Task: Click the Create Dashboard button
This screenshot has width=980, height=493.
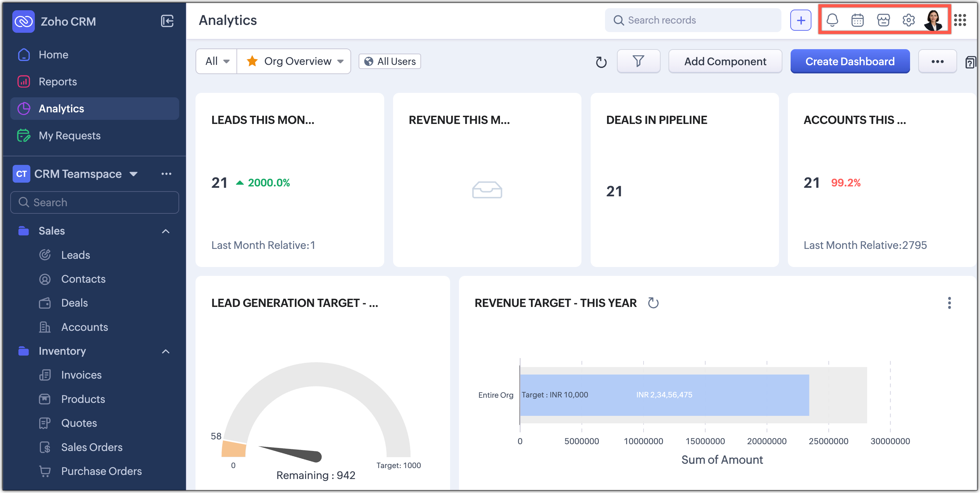Action: 850,61
